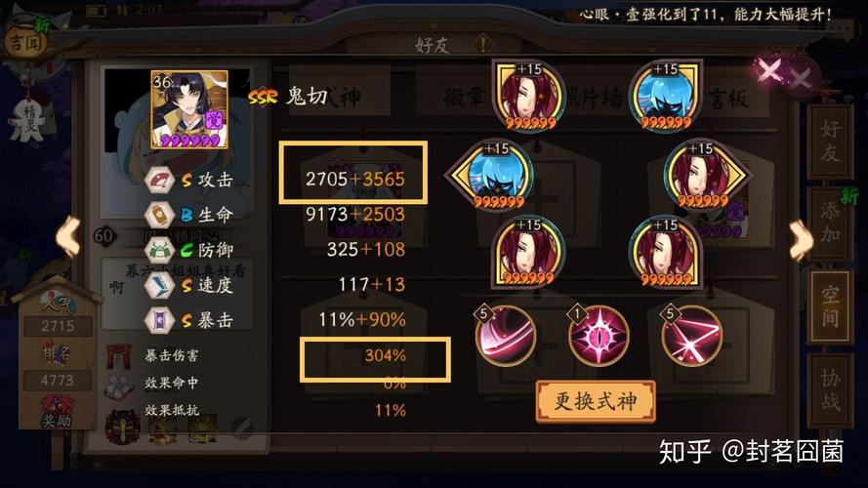Viewport: 868px width, 488px height.
Task: Click the 暴击 crit stat icon
Action: 159,320
